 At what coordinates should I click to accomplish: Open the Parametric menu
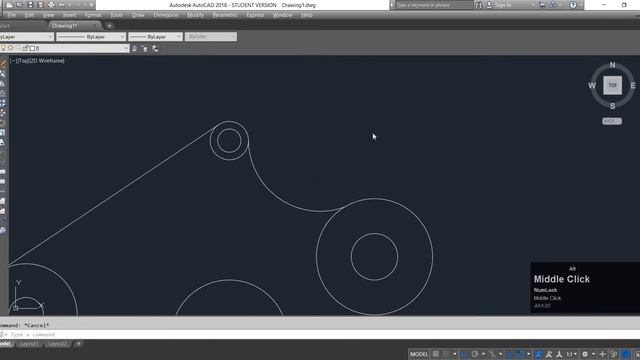224,15
